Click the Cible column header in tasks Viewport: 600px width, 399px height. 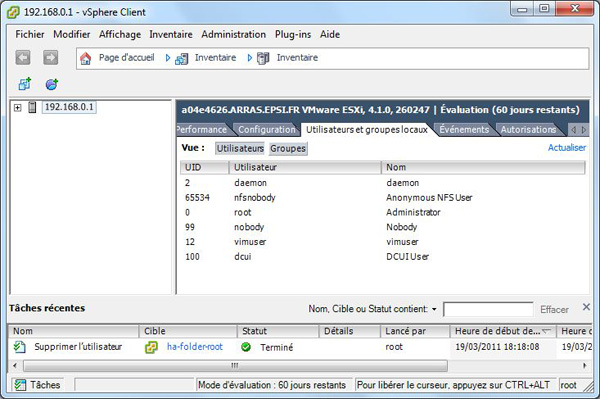(188, 331)
